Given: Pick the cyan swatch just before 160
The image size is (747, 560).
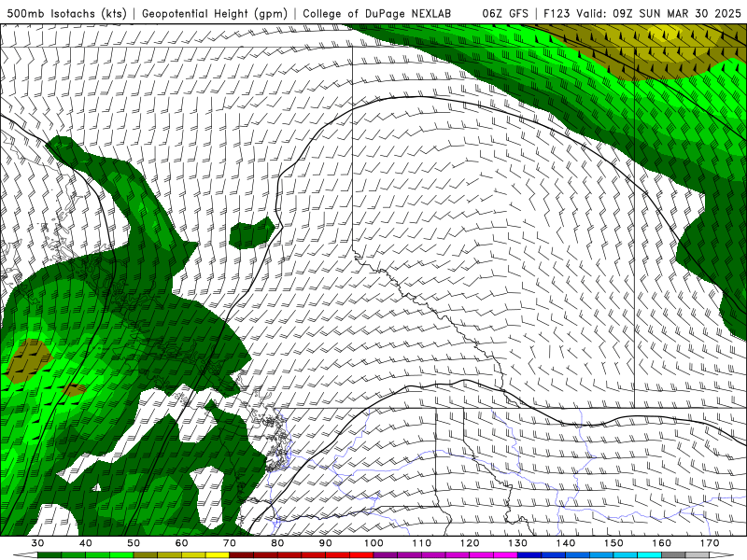Looking at the screenshot, I should click(x=649, y=555).
